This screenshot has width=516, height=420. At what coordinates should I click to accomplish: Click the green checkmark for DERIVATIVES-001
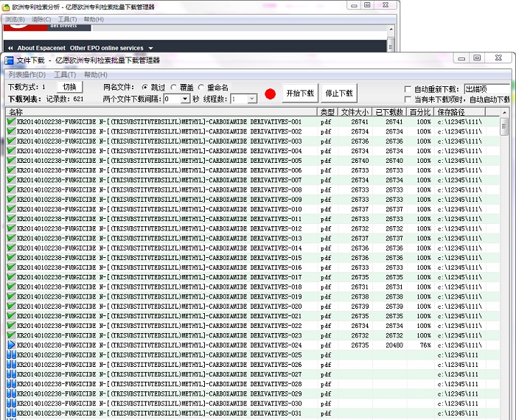(11, 122)
